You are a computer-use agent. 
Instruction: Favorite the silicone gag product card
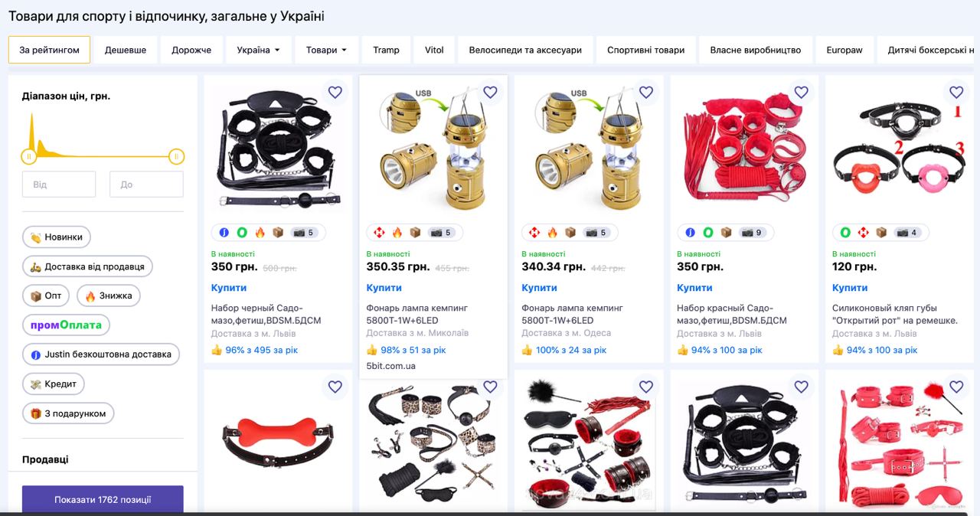956,93
